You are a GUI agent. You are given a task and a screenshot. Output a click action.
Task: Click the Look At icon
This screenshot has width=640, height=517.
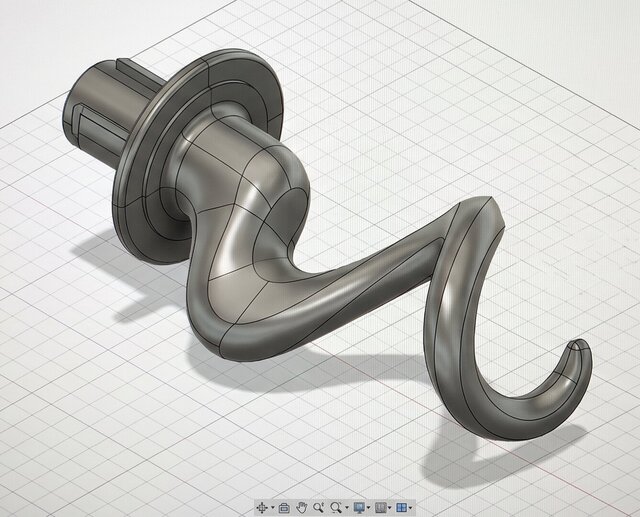tap(284, 508)
